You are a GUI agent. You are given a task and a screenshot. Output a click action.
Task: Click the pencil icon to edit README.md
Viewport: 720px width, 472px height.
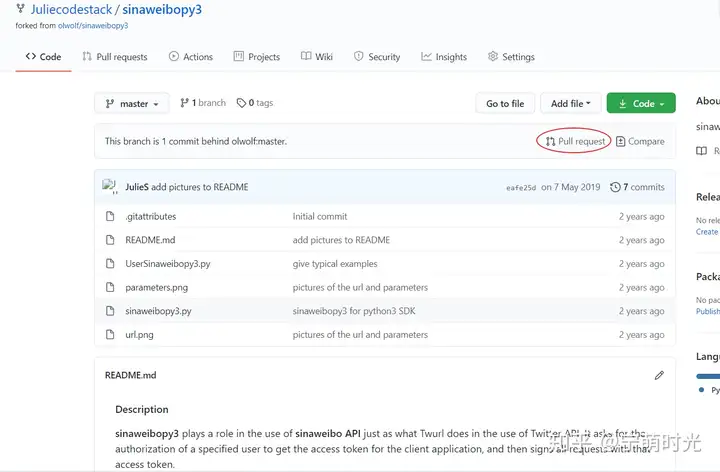659,375
